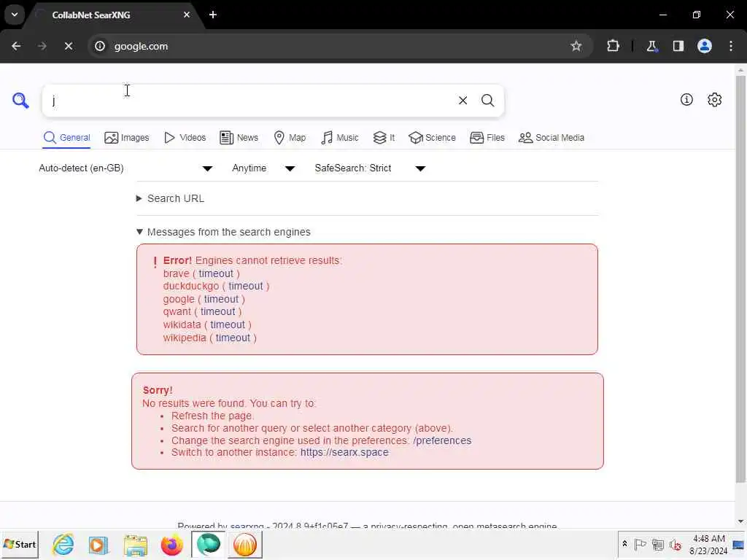This screenshot has height=560, width=747.
Task: Toggle the browser side panel icon
Action: pos(678,46)
